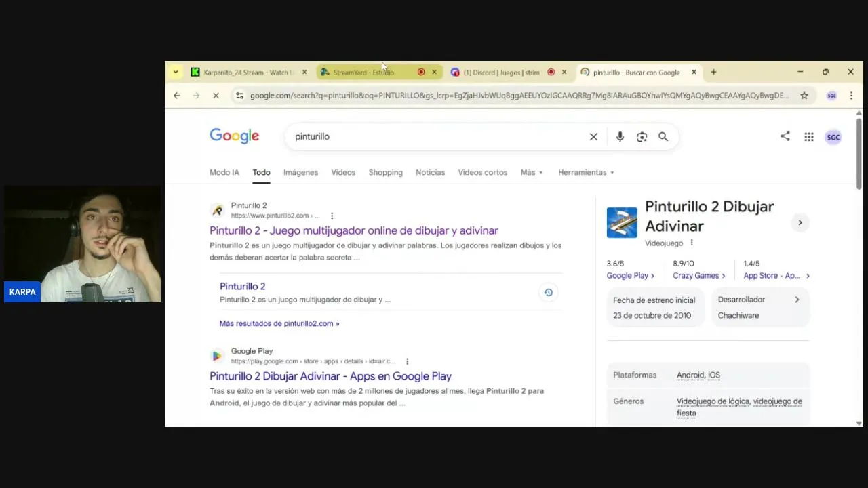
Task: Click Fecha de estreno inicial card
Action: 654,307
